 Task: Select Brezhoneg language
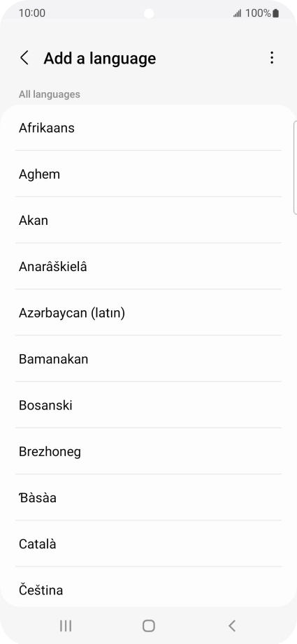pos(148,451)
